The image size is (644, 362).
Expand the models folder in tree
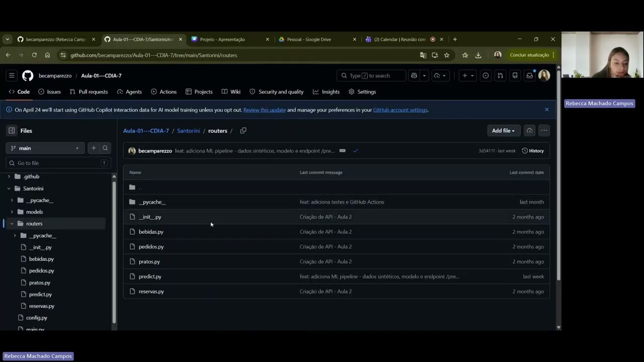[12, 212]
